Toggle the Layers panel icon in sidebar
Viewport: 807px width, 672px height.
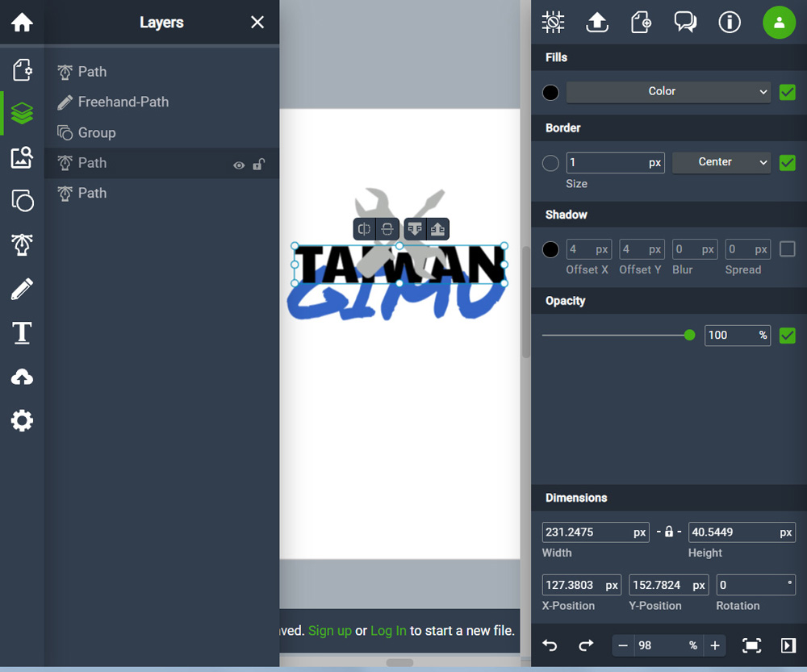pyautogui.click(x=22, y=113)
